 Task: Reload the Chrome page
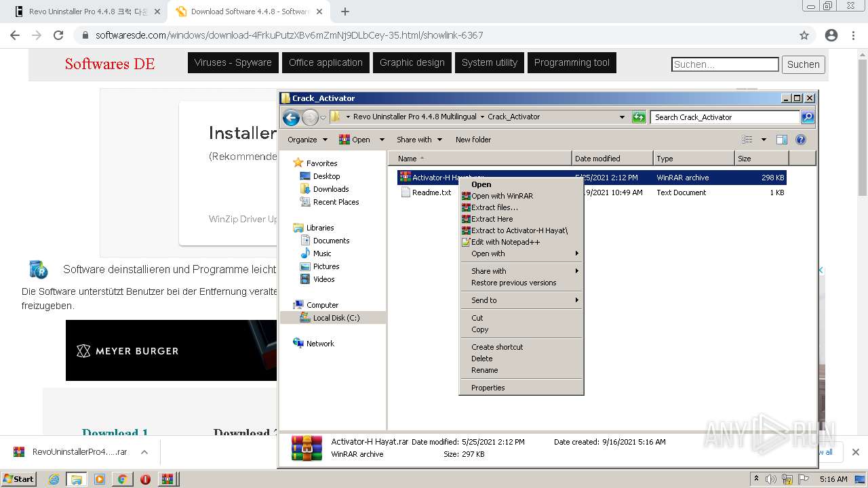pos(58,35)
